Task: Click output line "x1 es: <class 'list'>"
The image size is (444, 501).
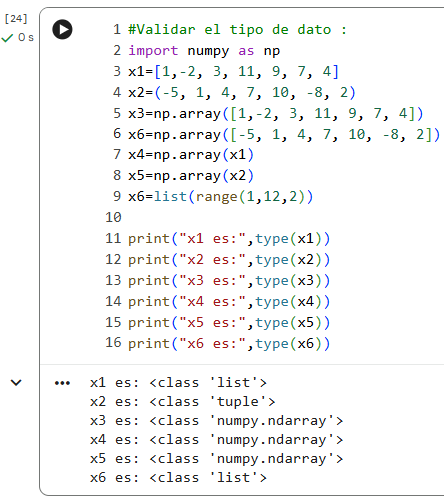Action: point(178,383)
